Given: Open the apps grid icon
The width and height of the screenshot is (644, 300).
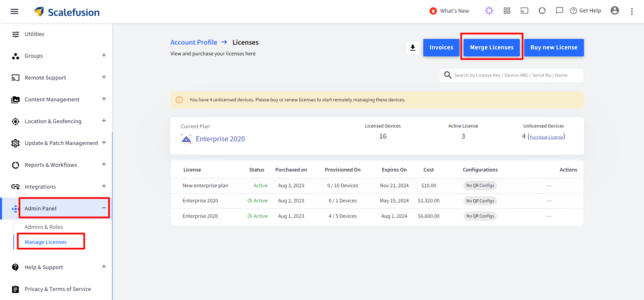Looking at the screenshot, I should pos(507,11).
